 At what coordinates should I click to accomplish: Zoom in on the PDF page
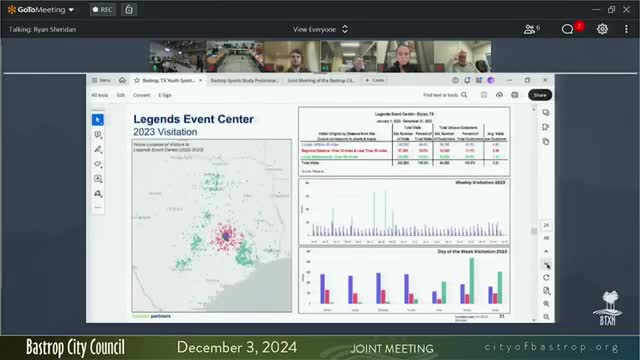(546, 304)
